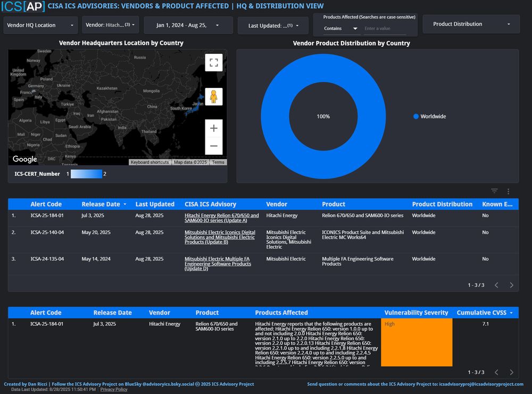Open the Product Distribution dropdown
Viewport: 532px width, 394px height.
click(471, 24)
